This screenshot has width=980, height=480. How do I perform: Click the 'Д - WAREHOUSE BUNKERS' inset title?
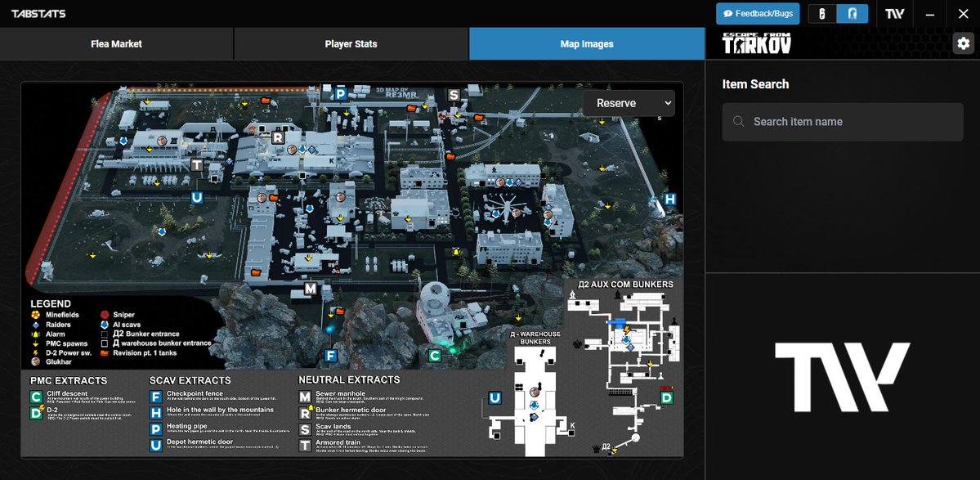tap(536, 338)
